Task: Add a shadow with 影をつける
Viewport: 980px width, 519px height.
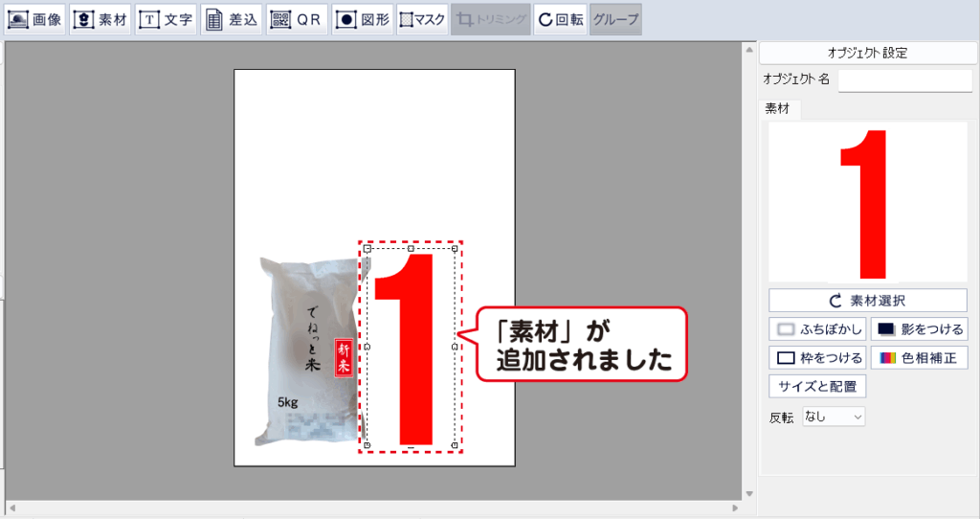Action: pyautogui.click(x=919, y=329)
